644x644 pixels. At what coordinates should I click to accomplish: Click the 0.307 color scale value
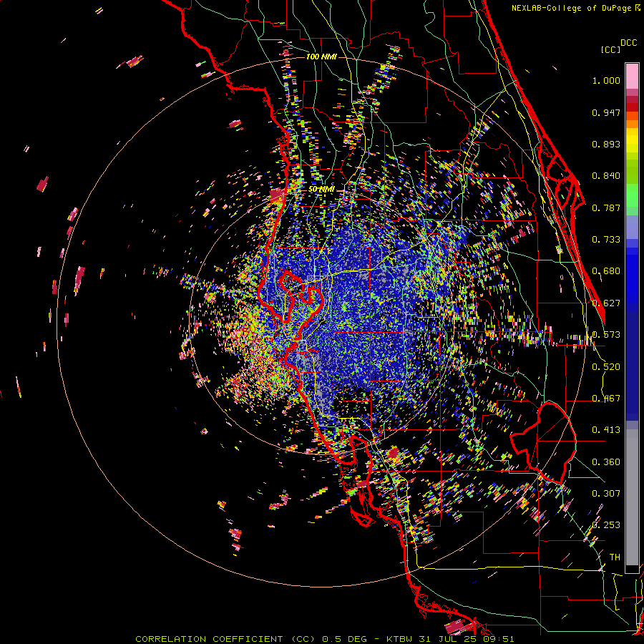(x=606, y=494)
